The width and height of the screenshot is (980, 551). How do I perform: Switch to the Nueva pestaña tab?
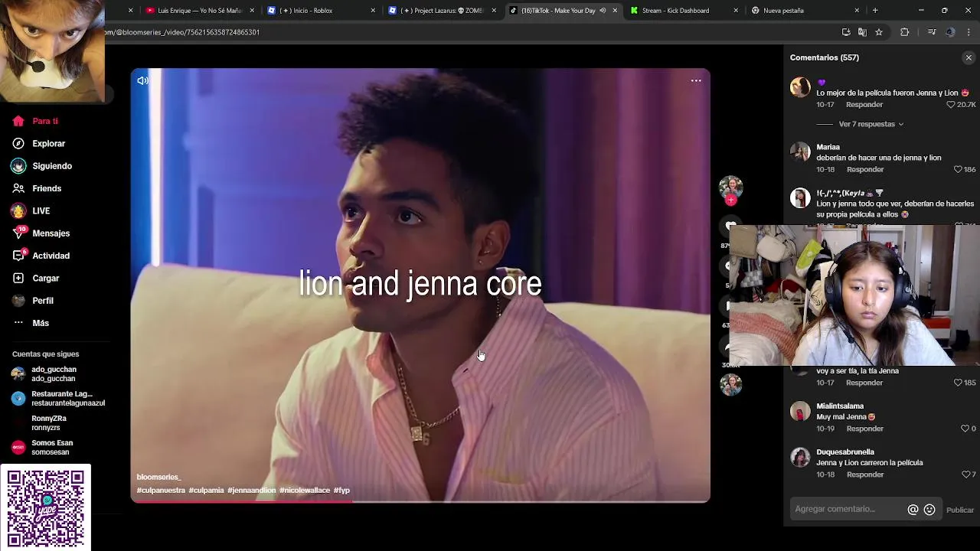pyautogui.click(x=804, y=11)
